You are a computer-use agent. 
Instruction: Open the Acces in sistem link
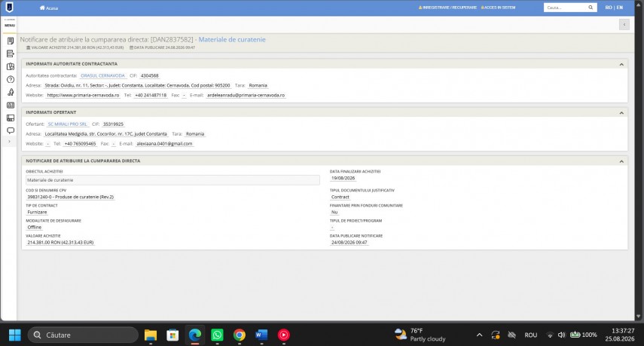(498, 8)
